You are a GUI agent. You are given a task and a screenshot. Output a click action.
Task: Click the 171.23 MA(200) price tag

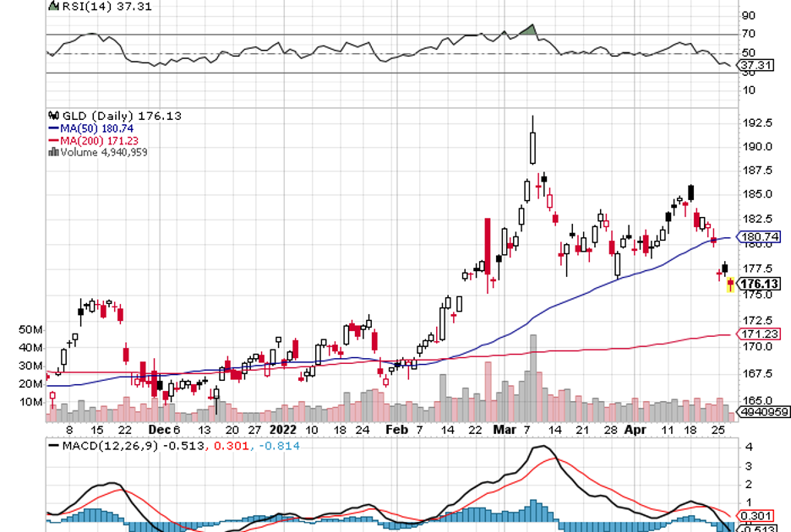tap(757, 335)
